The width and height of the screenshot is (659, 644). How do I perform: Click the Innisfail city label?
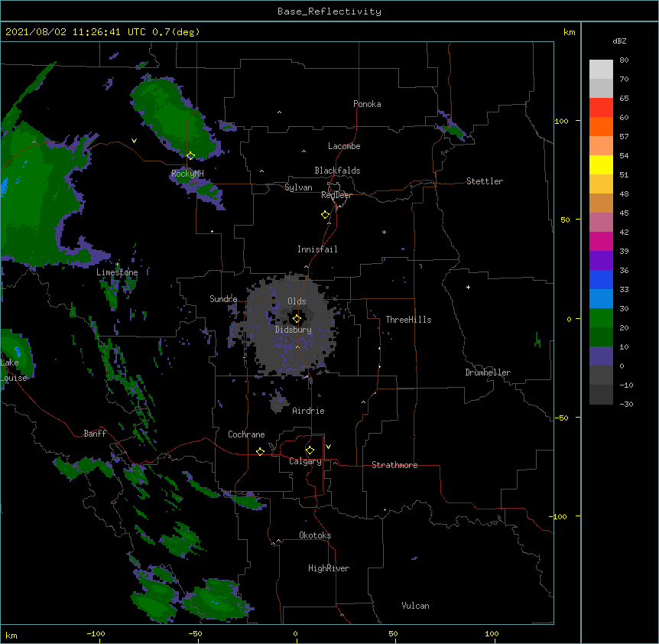click(317, 249)
